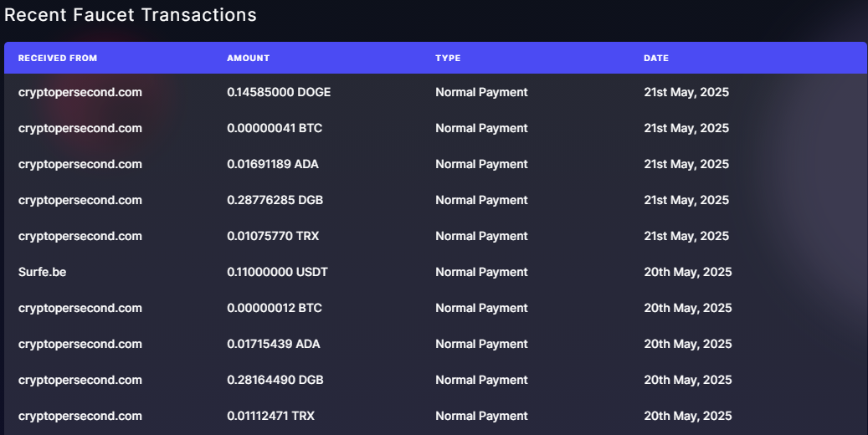Click the 0.00000012 BTC amount

pyautogui.click(x=275, y=308)
